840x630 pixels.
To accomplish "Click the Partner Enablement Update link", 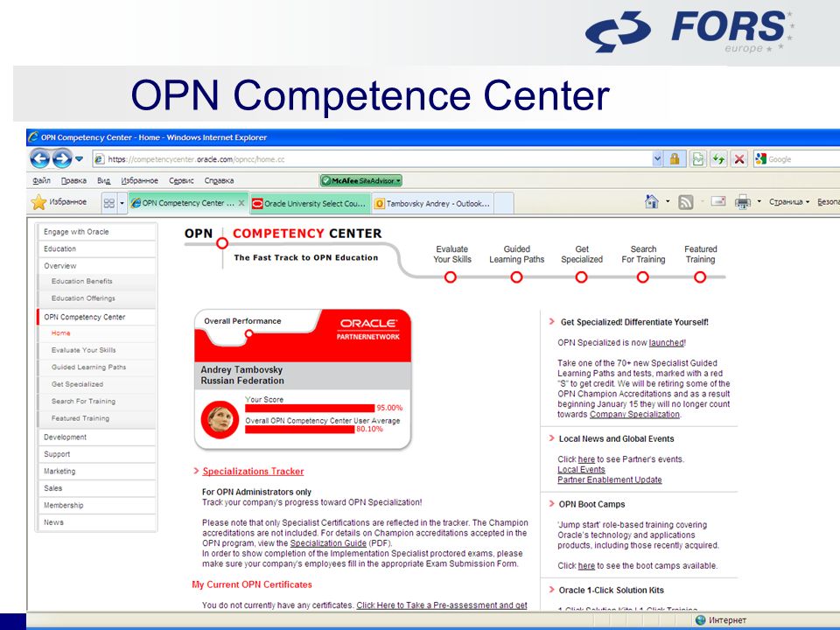I will [x=610, y=480].
